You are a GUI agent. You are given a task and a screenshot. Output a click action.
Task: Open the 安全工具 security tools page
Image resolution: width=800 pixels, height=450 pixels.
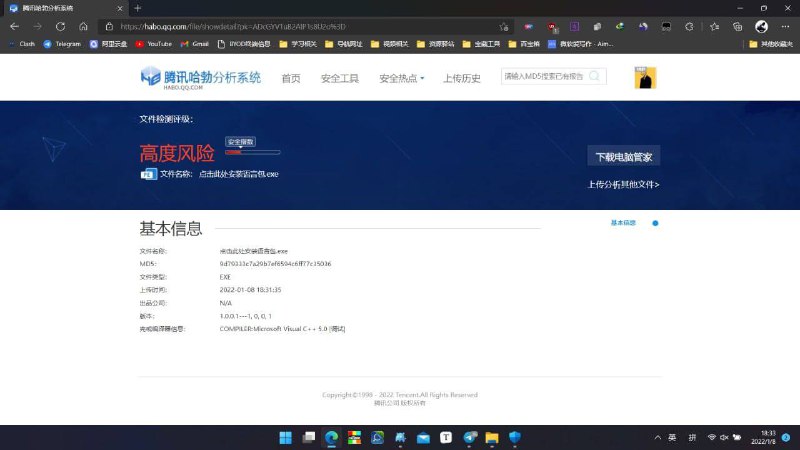(x=340, y=78)
